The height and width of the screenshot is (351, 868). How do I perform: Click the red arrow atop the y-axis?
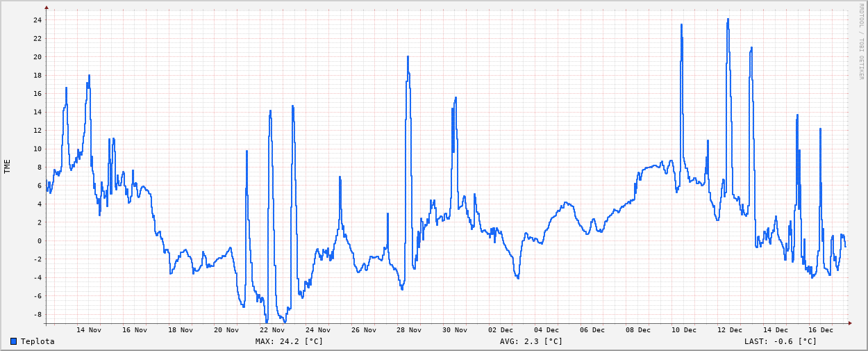(x=47, y=7)
